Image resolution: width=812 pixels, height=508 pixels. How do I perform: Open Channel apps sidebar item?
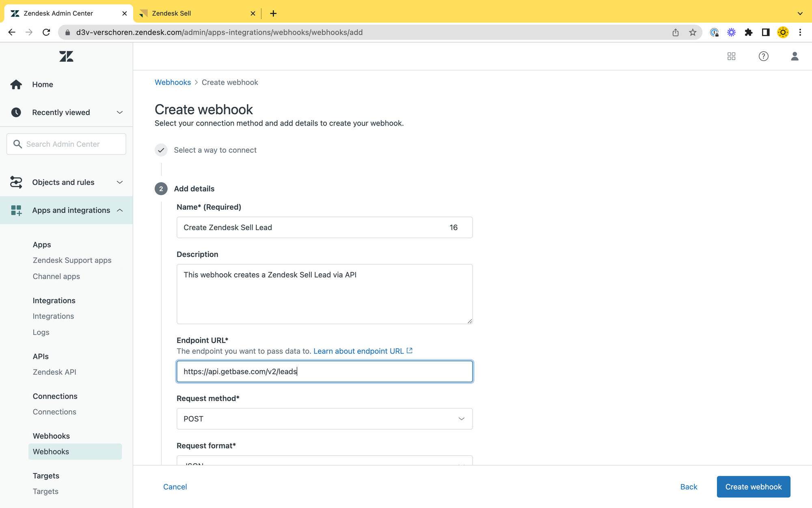click(56, 276)
